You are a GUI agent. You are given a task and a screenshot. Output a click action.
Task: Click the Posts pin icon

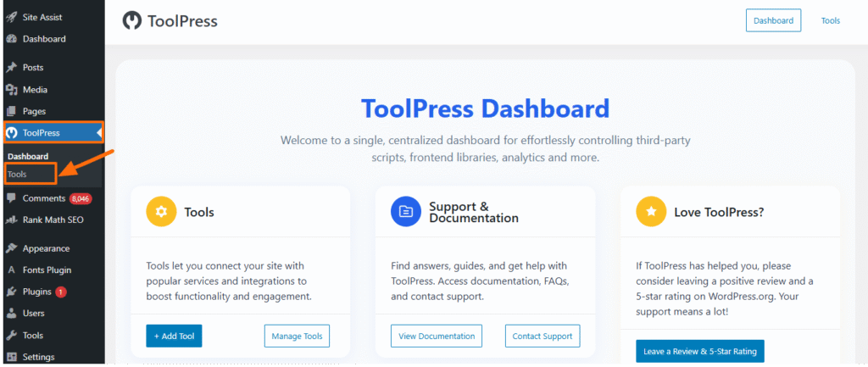11,68
